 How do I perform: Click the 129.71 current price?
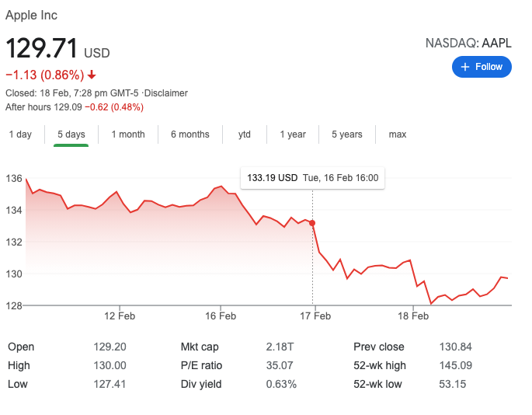pyautogui.click(x=42, y=49)
